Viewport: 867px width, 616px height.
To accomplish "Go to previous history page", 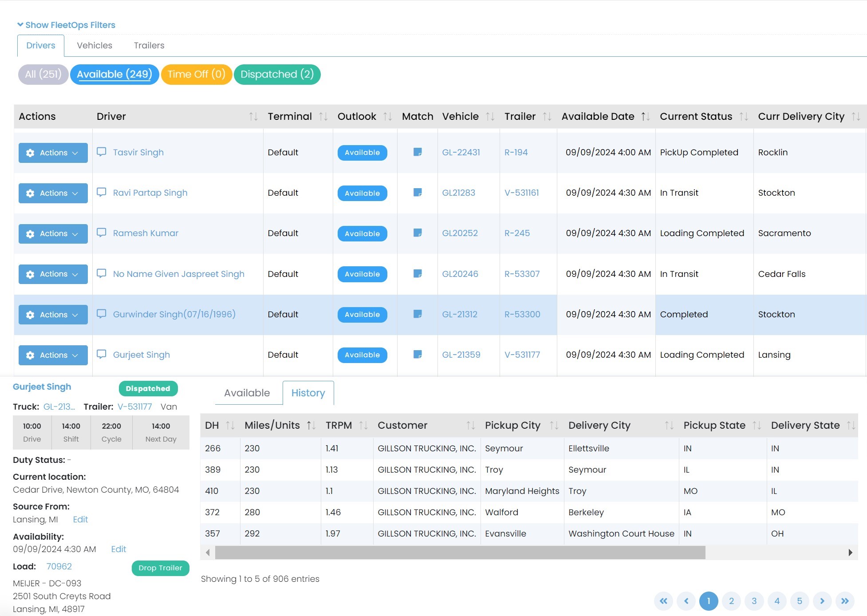I will pyautogui.click(x=686, y=601).
